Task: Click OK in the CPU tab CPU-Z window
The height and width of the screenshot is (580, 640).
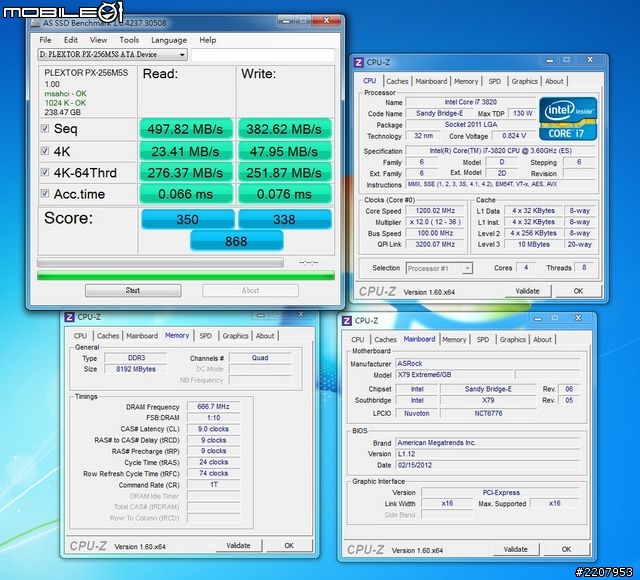Action: tap(578, 291)
